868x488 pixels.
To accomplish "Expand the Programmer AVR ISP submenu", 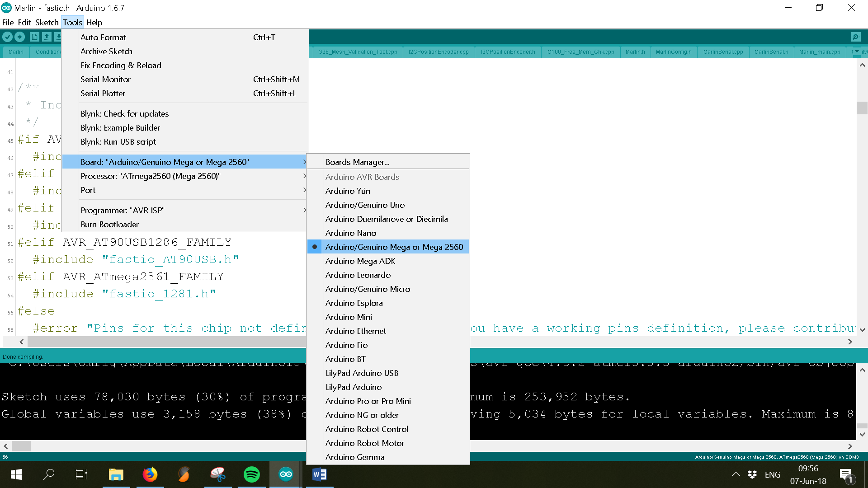I will (x=185, y=210).
